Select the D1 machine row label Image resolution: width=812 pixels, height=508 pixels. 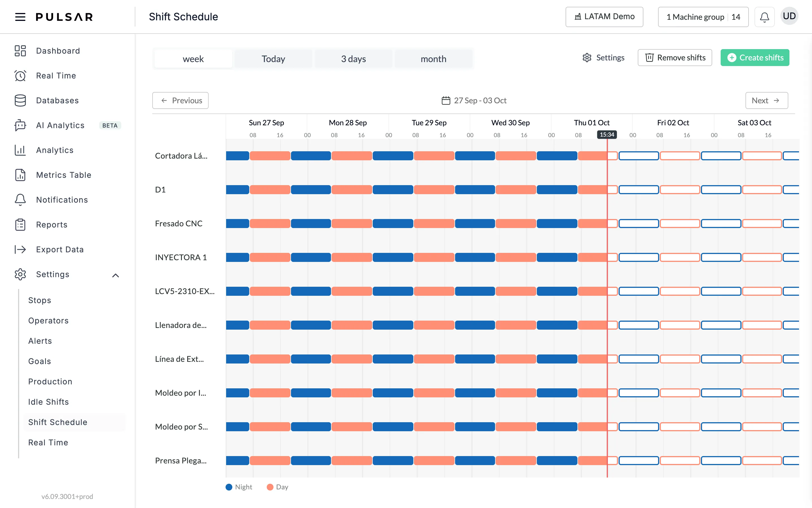pyautogui.click(x=160, y=190)
